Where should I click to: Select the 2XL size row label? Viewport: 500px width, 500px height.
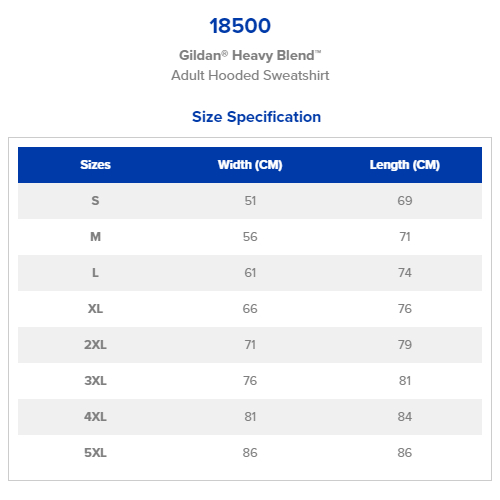[x=95, y=345]
